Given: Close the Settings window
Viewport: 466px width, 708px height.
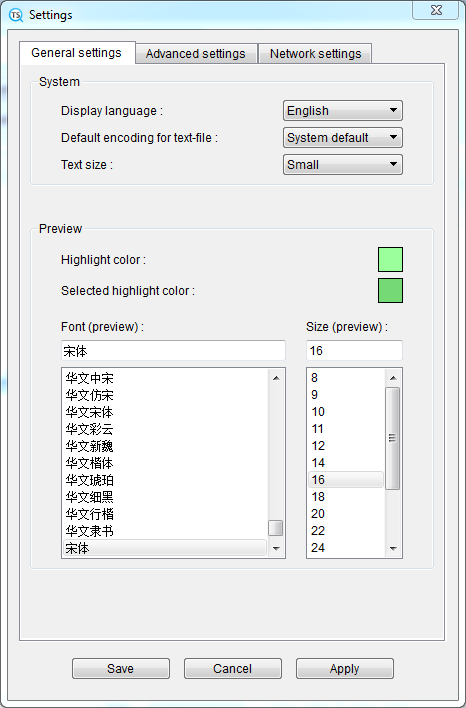Looking at the screenshot, I should pos(436,10).
